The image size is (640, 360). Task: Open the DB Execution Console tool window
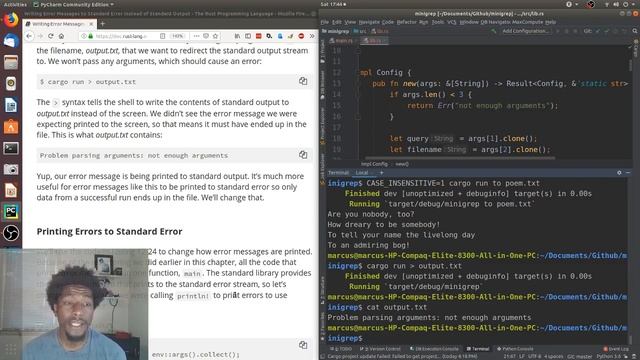(x=433, y=349)
